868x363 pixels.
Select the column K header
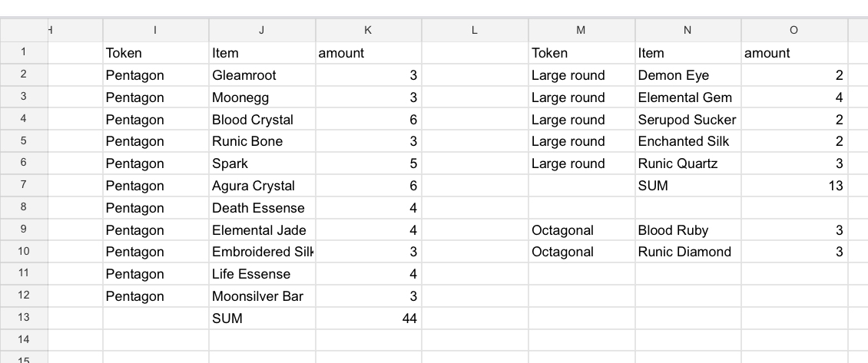click(x=368, y=30)
